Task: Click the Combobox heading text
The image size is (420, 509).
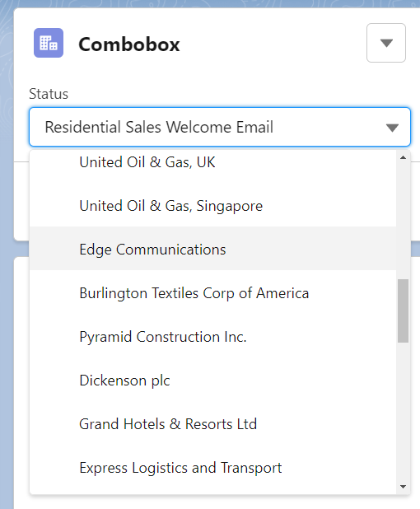Action: click(x=129, y=44)
